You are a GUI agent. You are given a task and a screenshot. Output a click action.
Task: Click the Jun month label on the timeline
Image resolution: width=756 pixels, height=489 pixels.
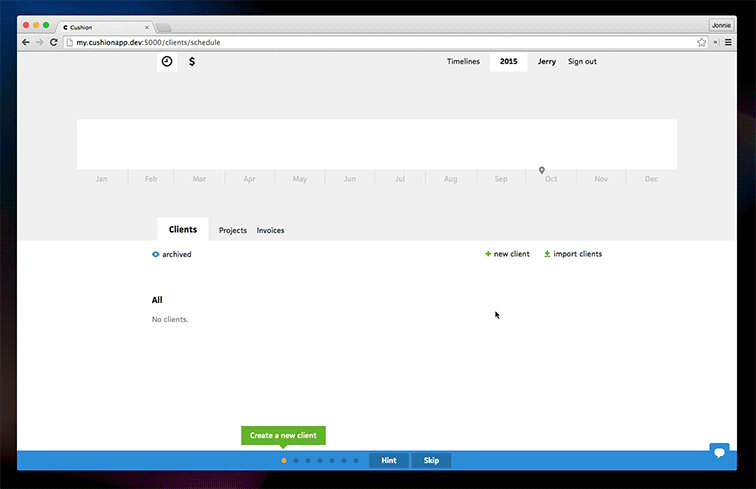(350, 179)
